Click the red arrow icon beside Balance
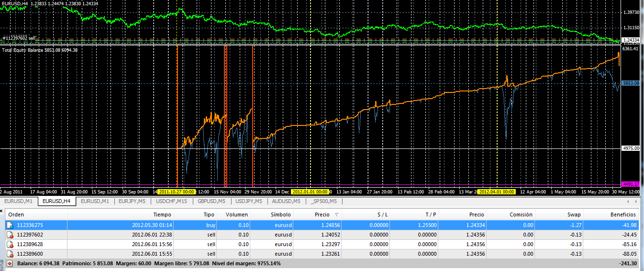644x271 pixels. pyautogui.click(x=10, y=263)
